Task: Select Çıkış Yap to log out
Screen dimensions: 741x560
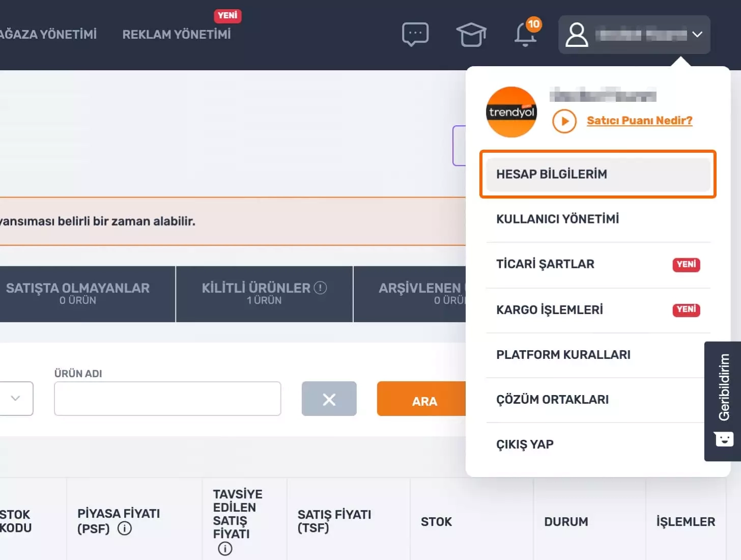Action: pyautogui.click(x=525, y=444)
